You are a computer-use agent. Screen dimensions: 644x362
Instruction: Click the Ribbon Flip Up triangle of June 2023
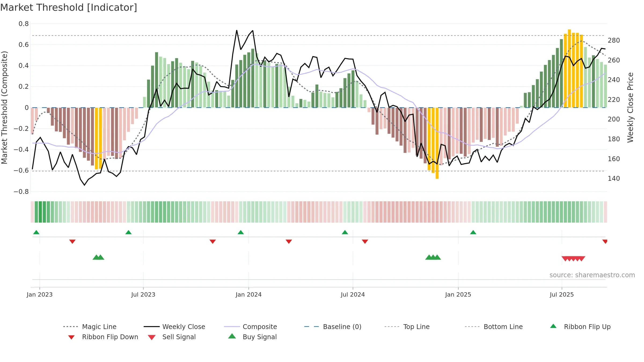(129, 232)
